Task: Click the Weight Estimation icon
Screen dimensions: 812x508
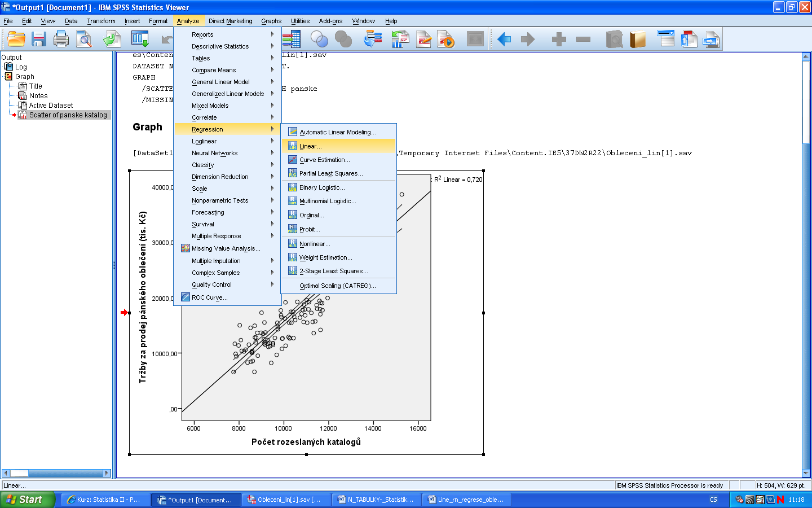Action: 293,257
